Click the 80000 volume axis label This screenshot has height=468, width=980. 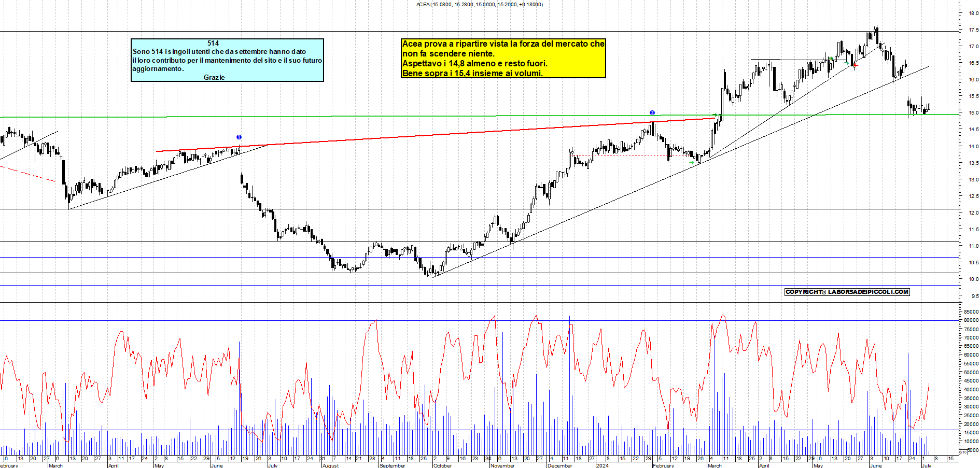[971, 320]
